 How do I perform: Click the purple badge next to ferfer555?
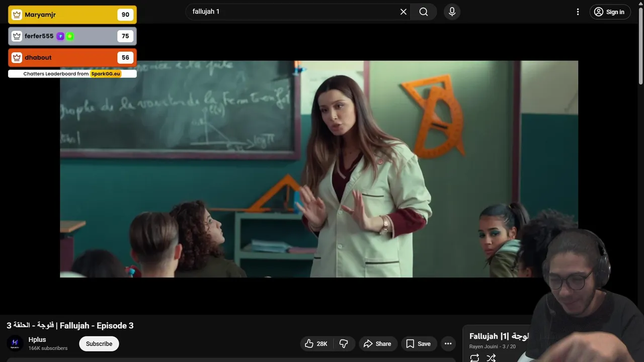(60, 36)
